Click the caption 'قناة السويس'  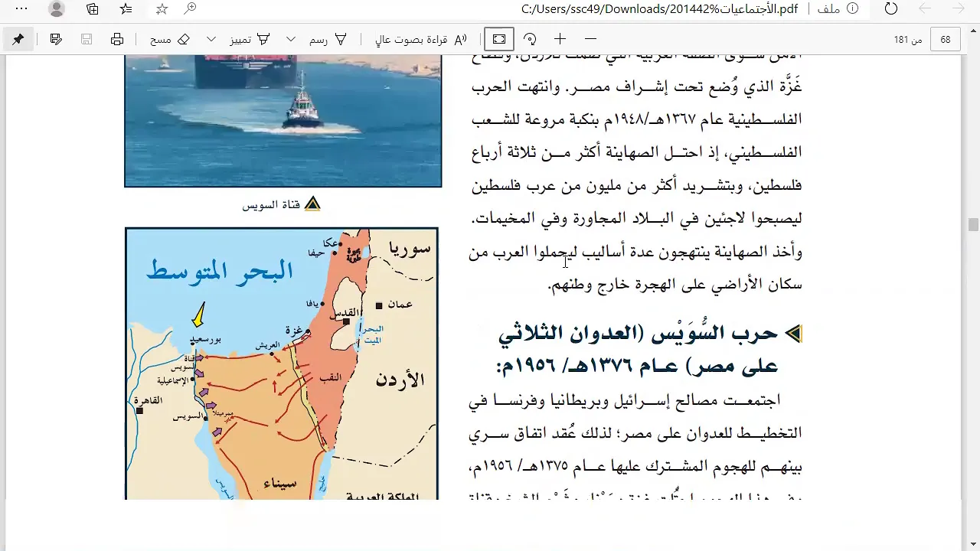(271, 205)
